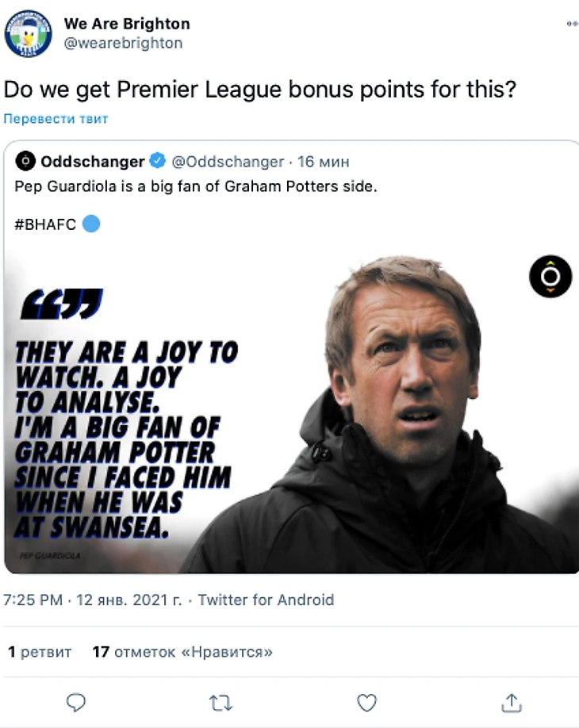Image resolution: width=579 pixels, height=728 pixels.
Task: Click the @Oddschanger handle in quoted tweet
Action: (x=228, y=162)
